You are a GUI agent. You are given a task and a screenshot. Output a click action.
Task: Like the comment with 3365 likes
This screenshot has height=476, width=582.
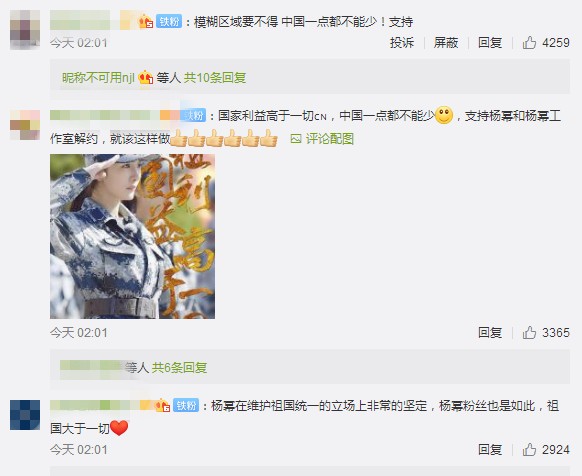(546, 333)
